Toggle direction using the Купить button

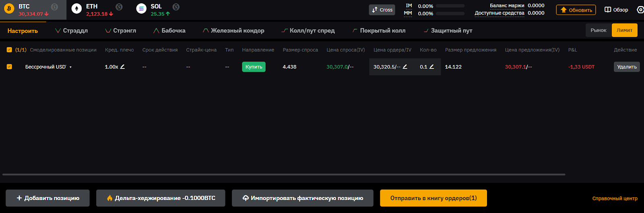pos(254,67)
